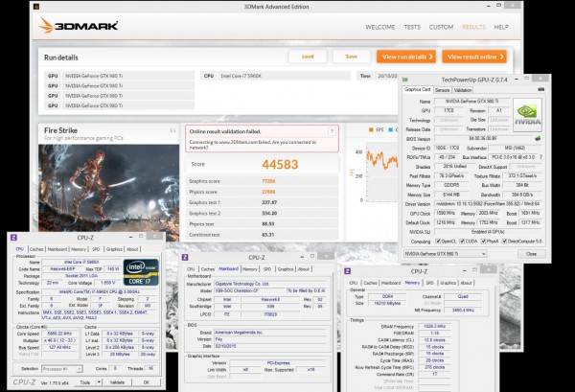Click the NVIDIA SLI Enabled (4 GPUs) field
575x392 pixels.
point(488,232)
